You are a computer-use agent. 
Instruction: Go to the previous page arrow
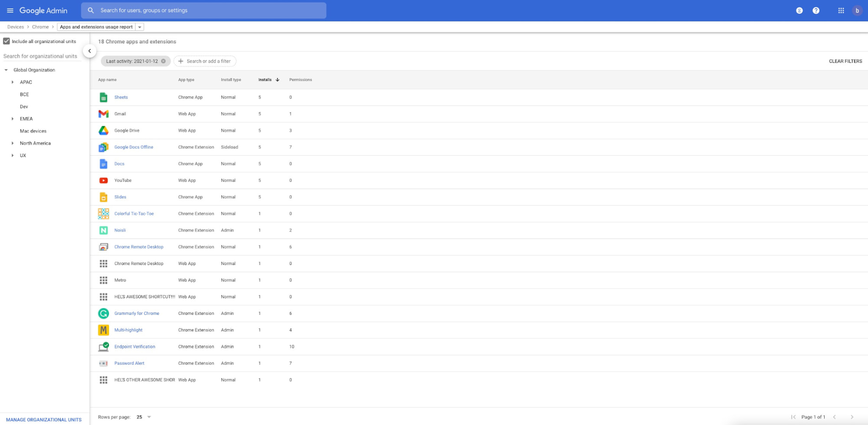pyautogui.click(x=835, y=417)
